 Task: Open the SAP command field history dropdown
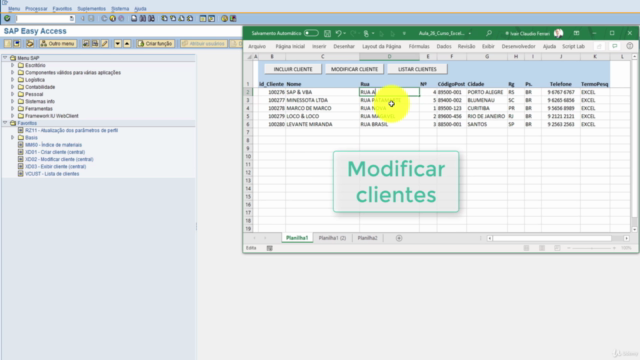pos(72,18)
